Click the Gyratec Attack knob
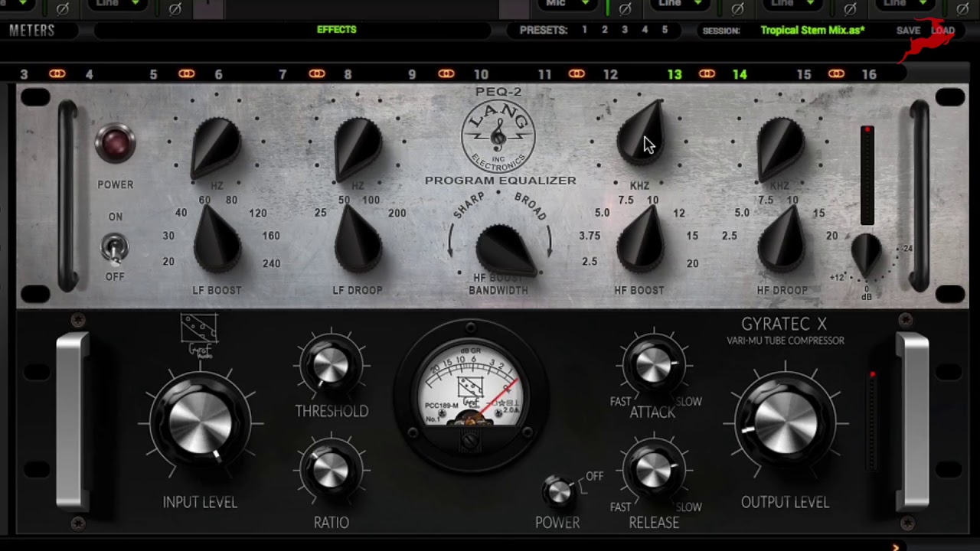 [654, 365]
